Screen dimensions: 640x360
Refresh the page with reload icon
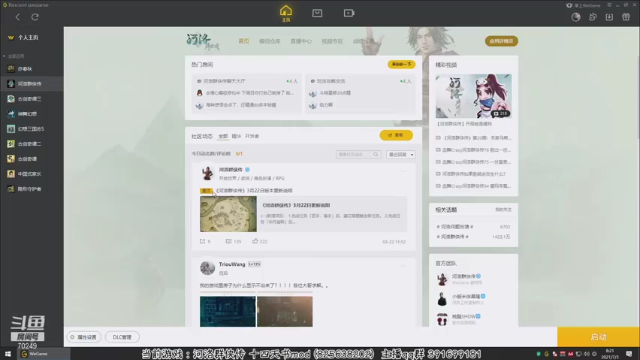tap(35, 17)
